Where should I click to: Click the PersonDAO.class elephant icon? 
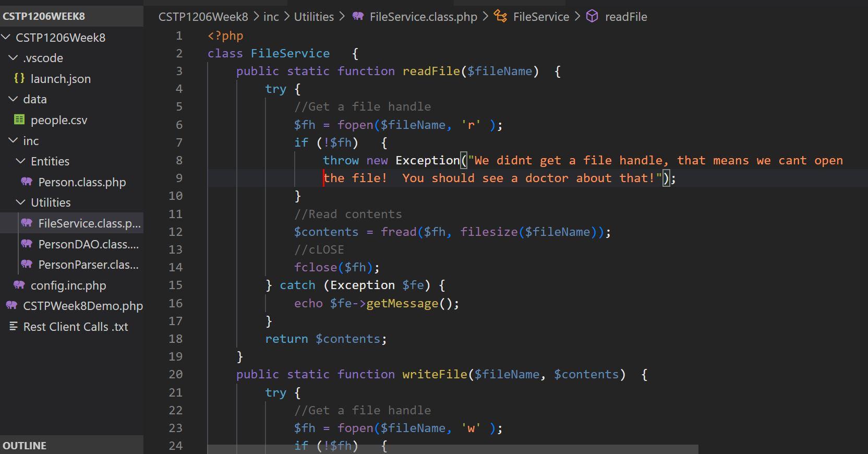tap(27, 244)
